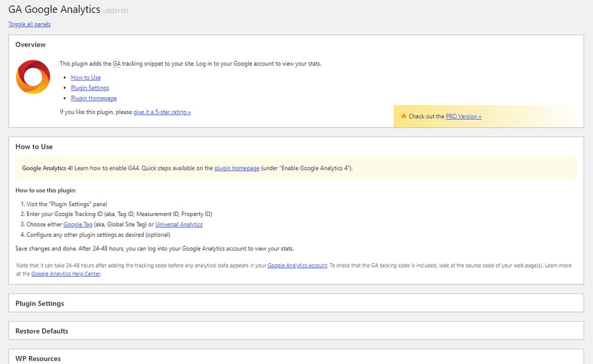Follow the plugin homepage link in GA4 notice
593x364 pixels.
(x=237, y=168)
